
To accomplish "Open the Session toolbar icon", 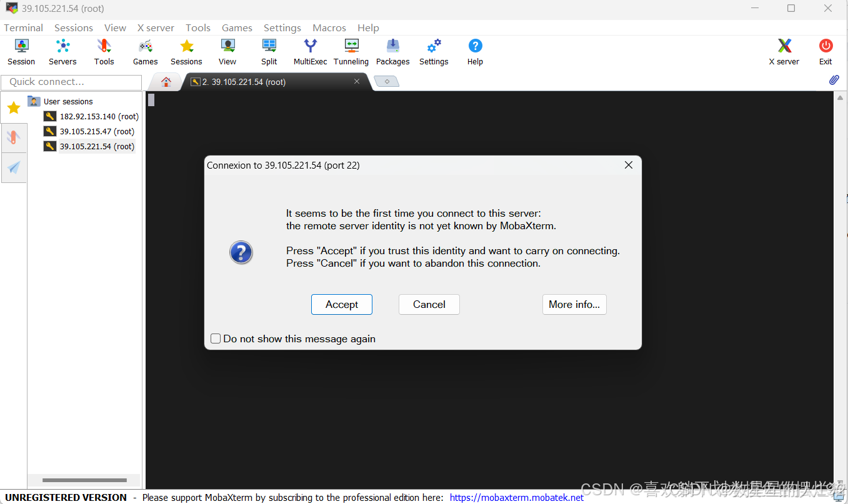I will [x=21, y=52].
